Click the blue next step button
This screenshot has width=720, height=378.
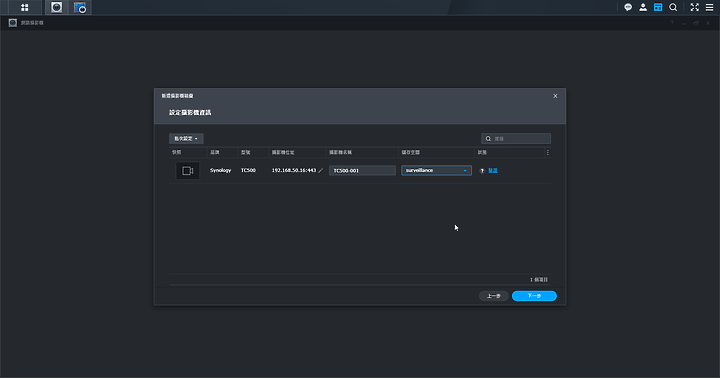coord(534,296)
